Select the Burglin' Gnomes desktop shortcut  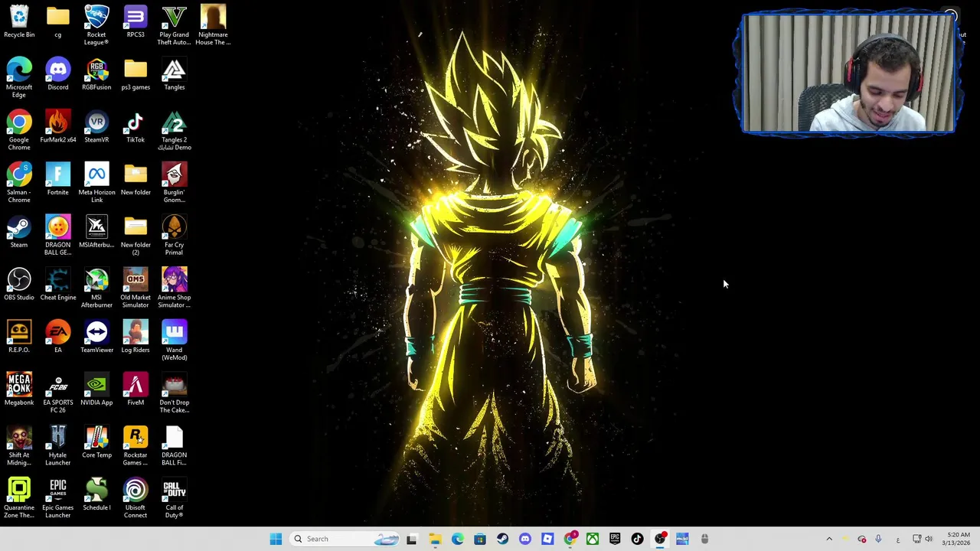(x=174, y=182)
